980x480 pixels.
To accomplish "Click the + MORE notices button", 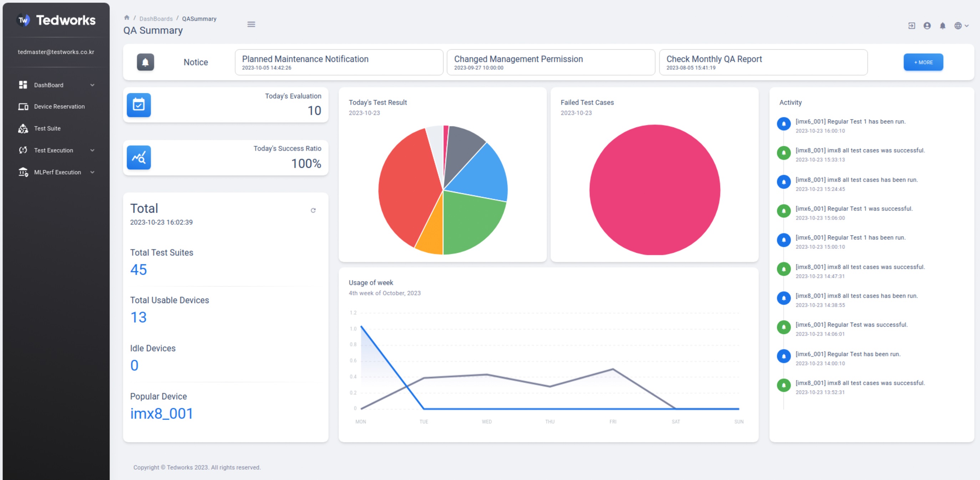I will [x=923, y=62].
